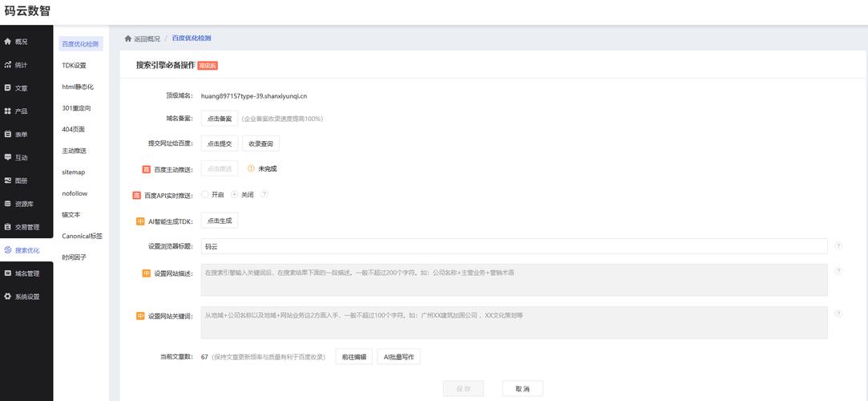Open 互动 chat bubble icon
868x401 pixels.
pos(8,158)
